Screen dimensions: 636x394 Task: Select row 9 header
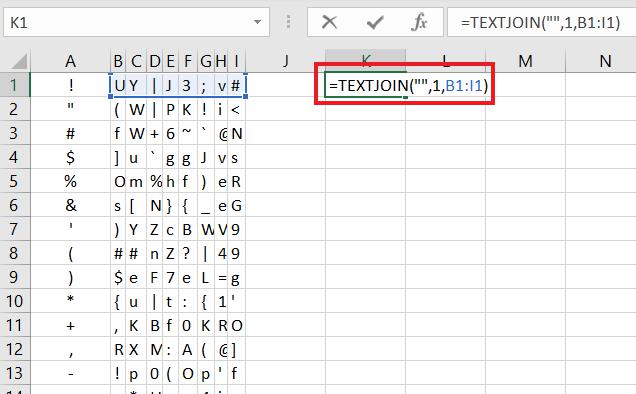pyautogui.click(x=15, y=277)
